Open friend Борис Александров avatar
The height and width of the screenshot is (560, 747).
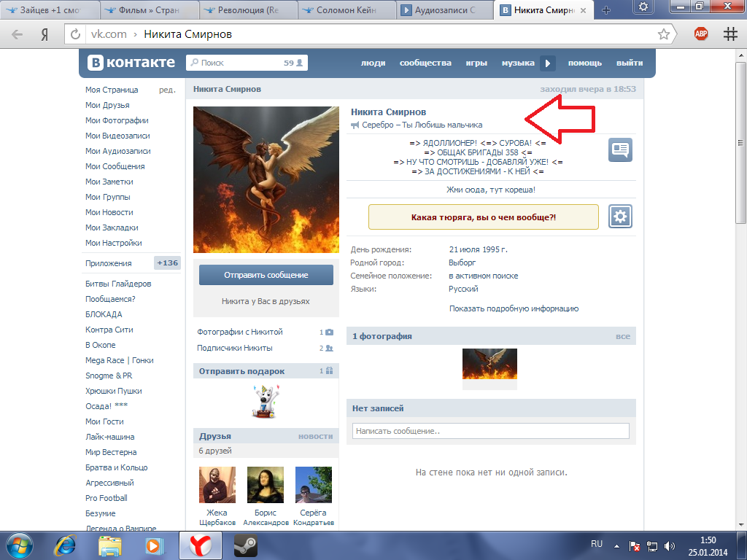(266, 485)
